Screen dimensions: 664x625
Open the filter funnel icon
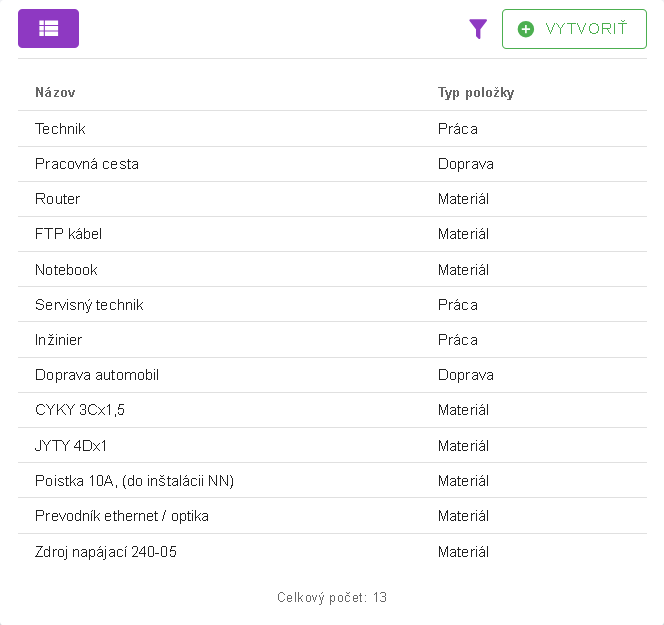pyautogui.click(x=478, y=29)
